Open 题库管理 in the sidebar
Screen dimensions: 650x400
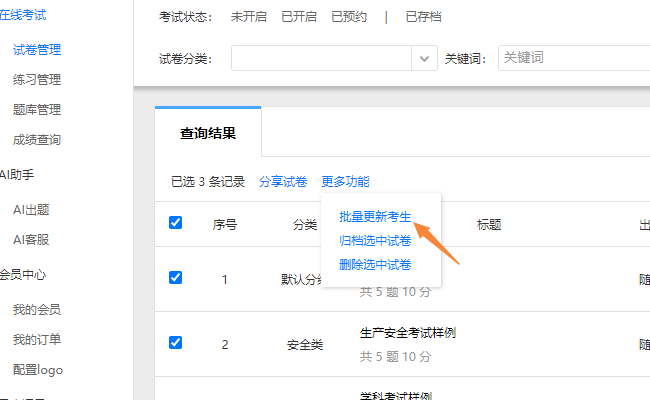(37, 110)
